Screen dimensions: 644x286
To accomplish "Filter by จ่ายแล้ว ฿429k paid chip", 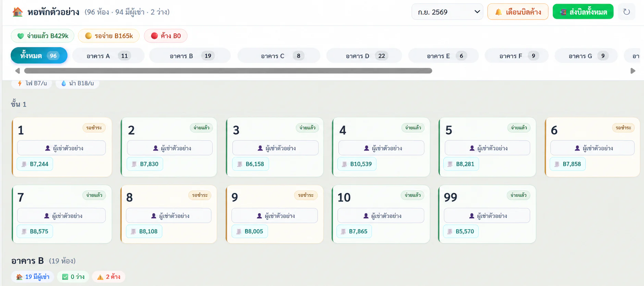I will (x=43, y=36).
